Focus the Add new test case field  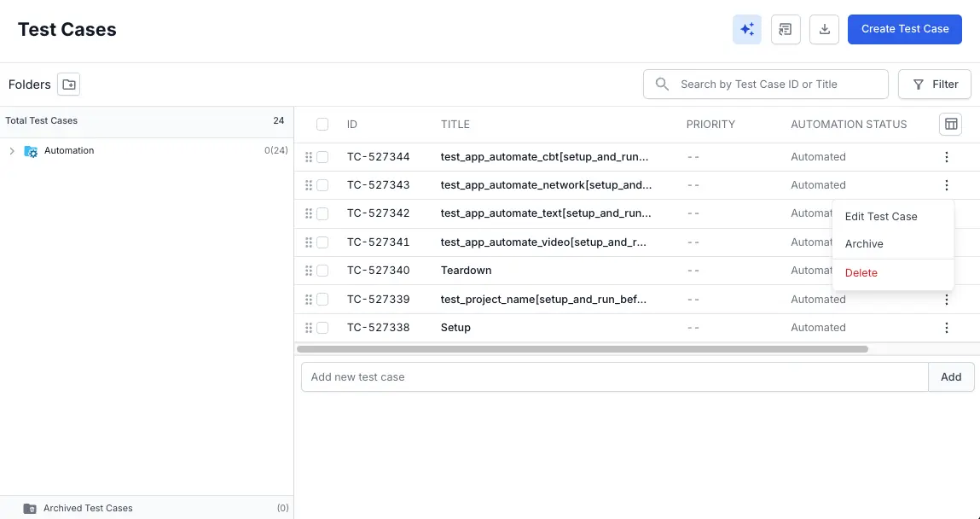(614, 377)
